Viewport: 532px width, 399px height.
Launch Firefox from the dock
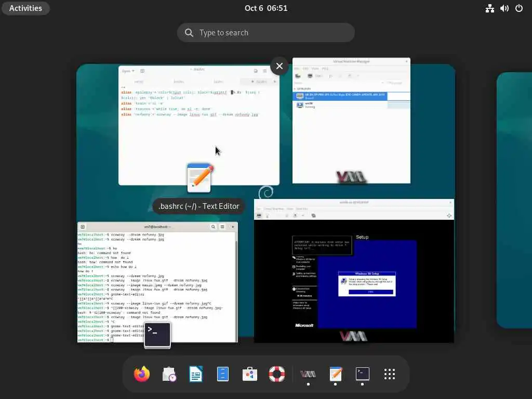[x=142, y=374]
